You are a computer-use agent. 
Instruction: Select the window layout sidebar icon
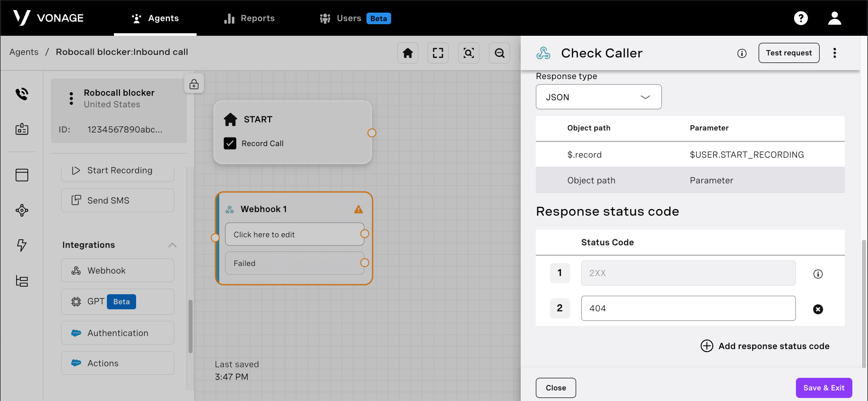(x=22, y=175)
